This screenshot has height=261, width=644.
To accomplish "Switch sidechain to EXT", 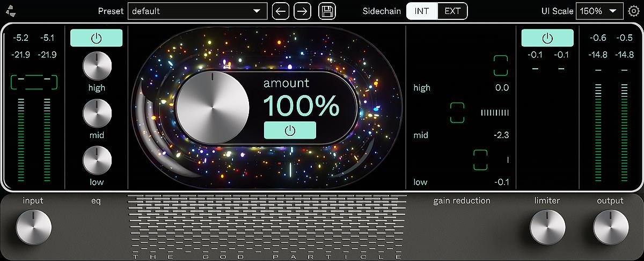I will pyautogui.click(x=452, y=11).
